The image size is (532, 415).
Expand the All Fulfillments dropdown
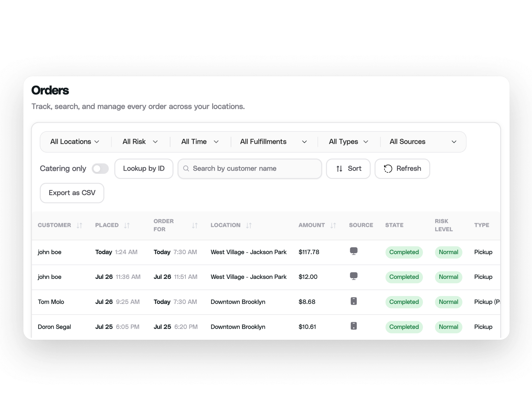point(273,142)
